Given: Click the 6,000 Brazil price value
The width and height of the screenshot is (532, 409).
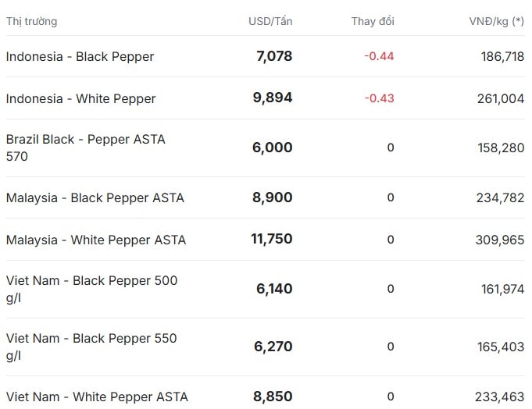Looking at the screenshot, I should tap(272, 148).
